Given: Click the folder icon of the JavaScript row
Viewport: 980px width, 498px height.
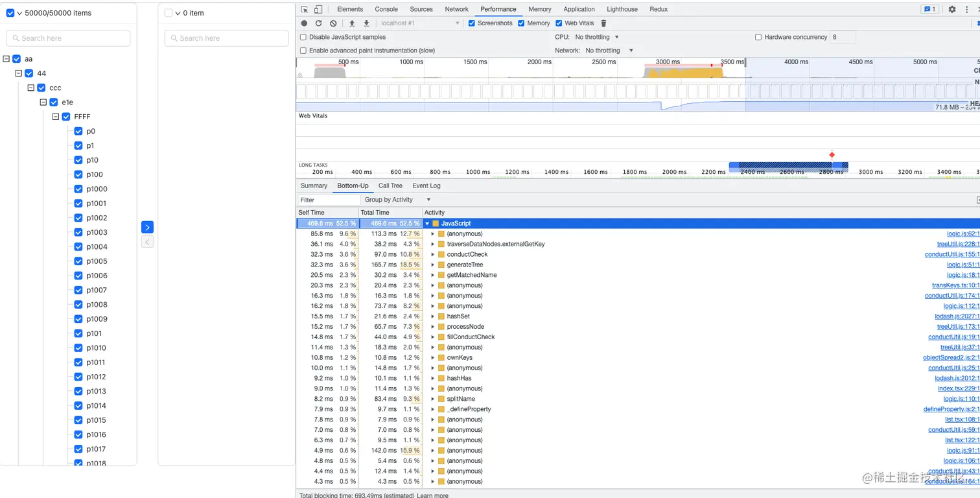Looking at the screenshot, I should [436, 223].
